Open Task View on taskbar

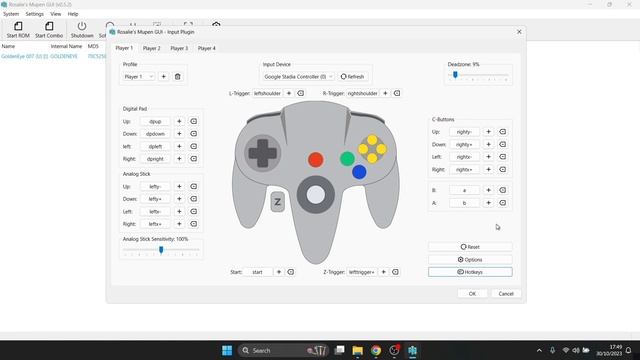click(x=339, y=351)
